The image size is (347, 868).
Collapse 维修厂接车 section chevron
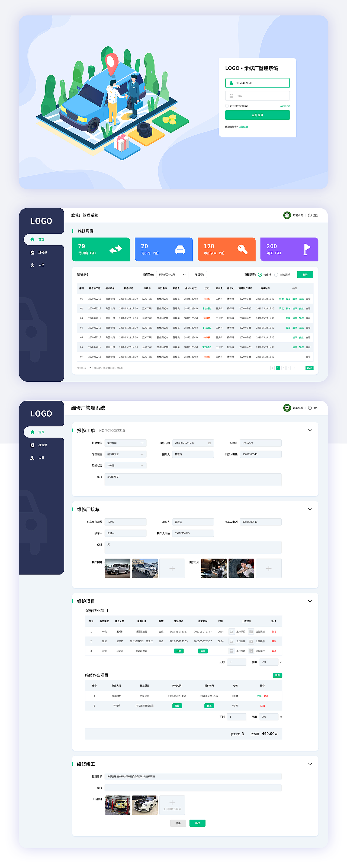pos(310,509)
